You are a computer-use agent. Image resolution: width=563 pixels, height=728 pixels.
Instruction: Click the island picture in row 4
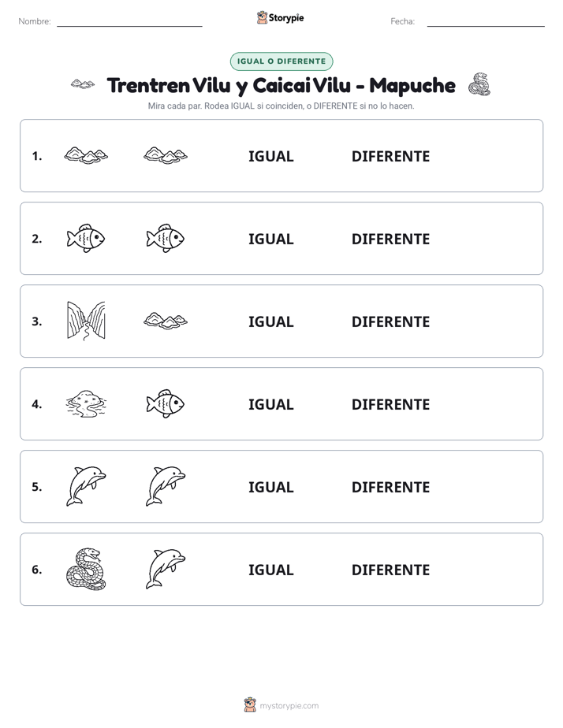pos(86,403)
